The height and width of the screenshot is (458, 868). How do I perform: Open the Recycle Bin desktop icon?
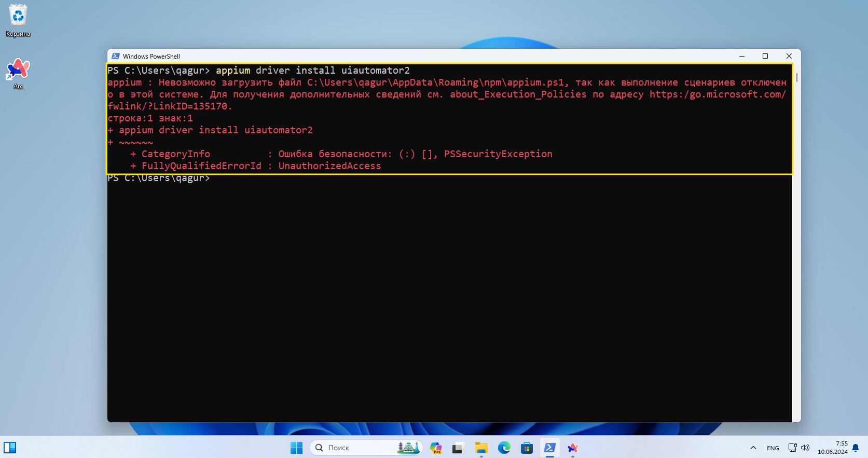18,21
